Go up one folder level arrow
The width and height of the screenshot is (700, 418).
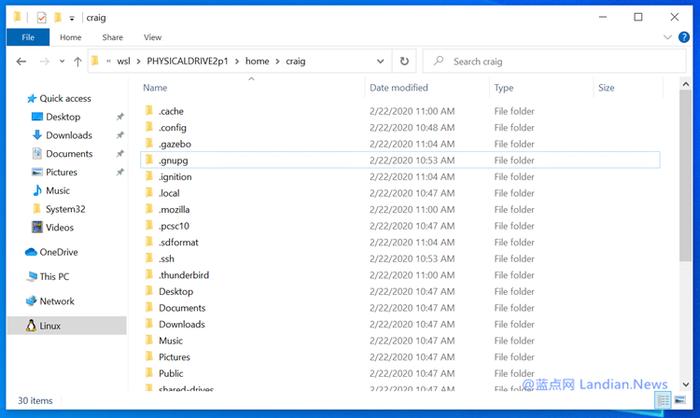(x=78, y=62)
